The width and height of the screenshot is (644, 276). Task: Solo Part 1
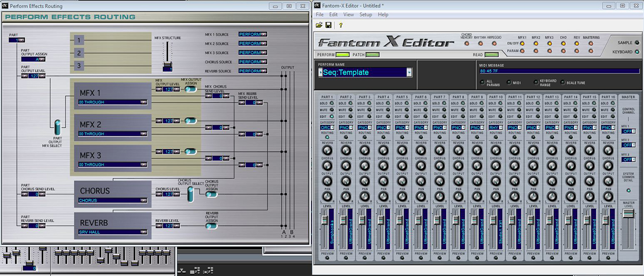coord(332,103)
